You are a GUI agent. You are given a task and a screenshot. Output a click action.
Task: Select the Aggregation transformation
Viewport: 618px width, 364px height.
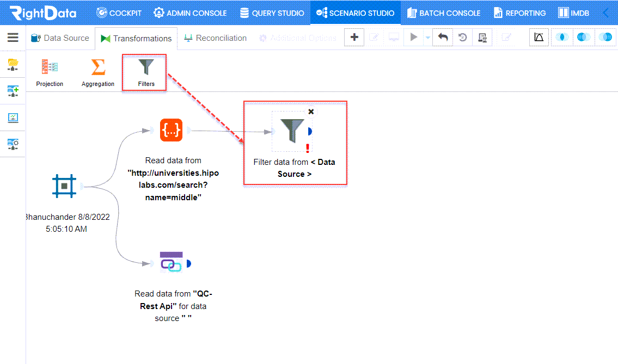pyautogui.click(x=98, y=72)
